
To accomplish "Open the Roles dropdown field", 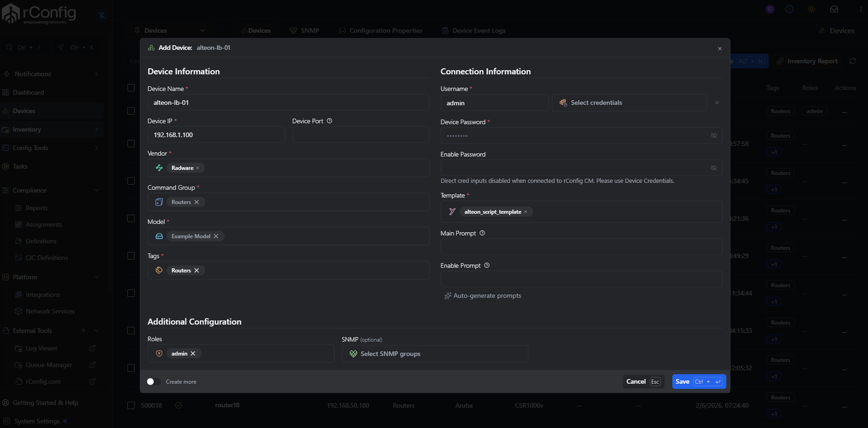I will (241, 354).
